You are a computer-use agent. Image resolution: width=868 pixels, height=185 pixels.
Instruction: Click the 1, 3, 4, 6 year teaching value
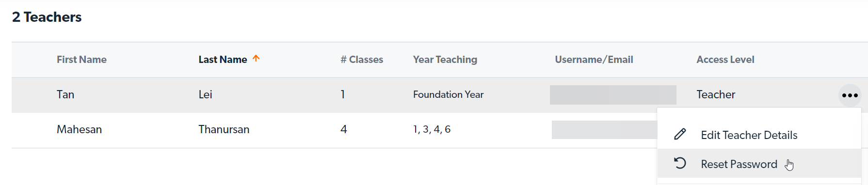coord(432,129)
